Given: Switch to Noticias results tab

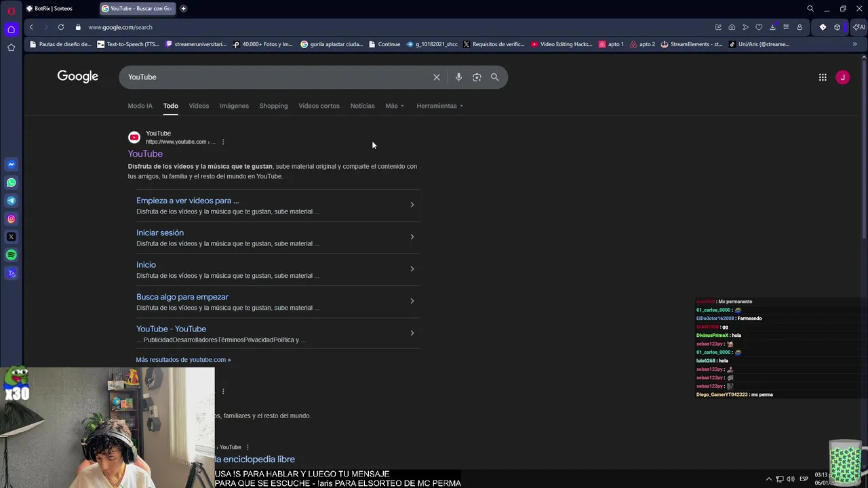Looking at the screenshot, I should point(362,106).
